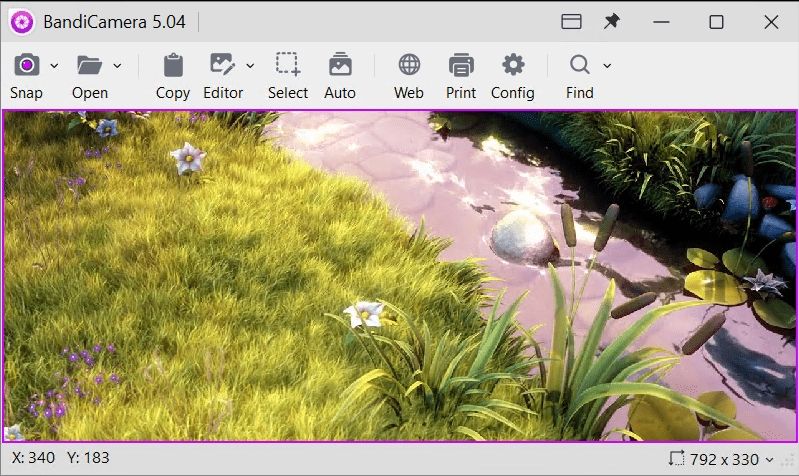Image resolution: width=799 pixels, height=476 pixels.
Task: Open the Web globe icon
Action: 409,66
